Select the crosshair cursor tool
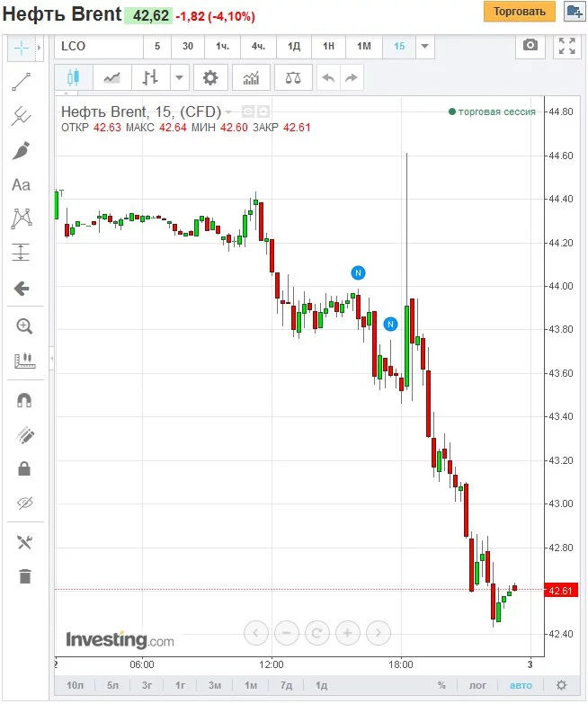 point(21,48)
